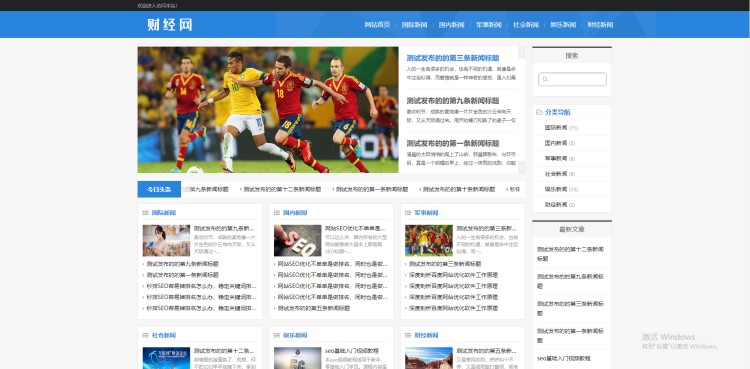Click the list icon beside 国际新闻 section heading
The image size is (750, 369).
pos(145,213)
